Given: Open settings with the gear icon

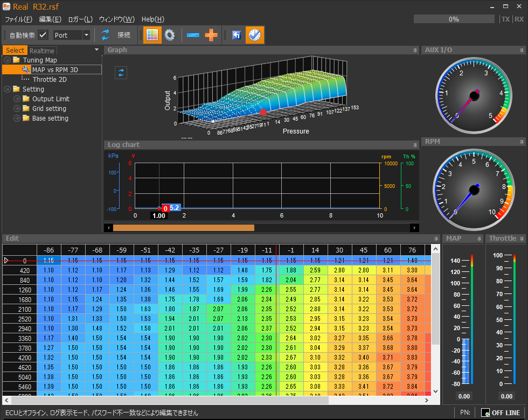Looking at the screenshot, I should 170,35.
